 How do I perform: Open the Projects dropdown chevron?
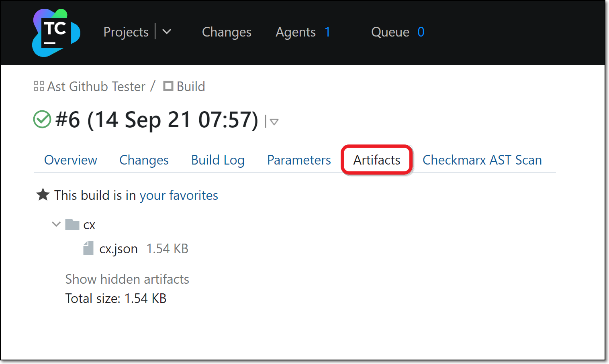point(167,32)
